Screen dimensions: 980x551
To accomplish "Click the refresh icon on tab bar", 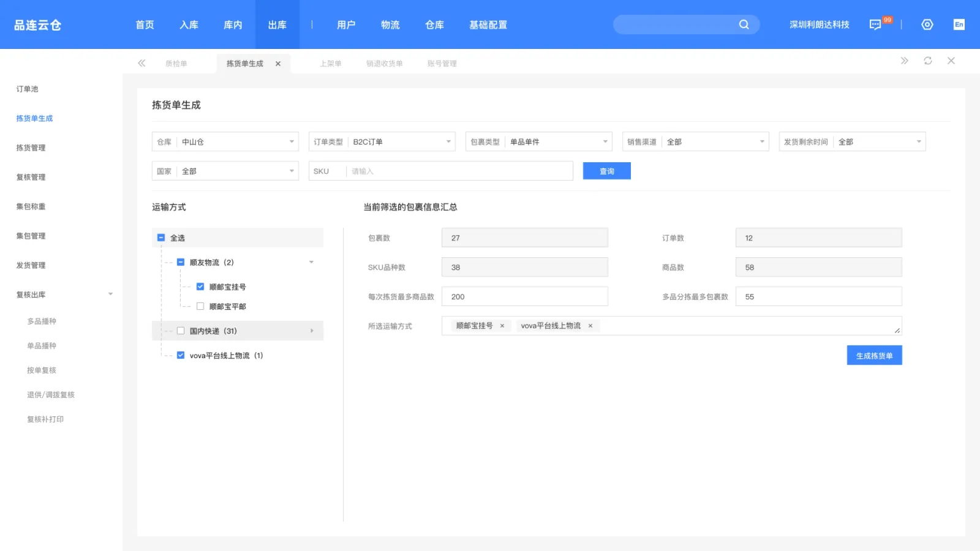I will [x=928, y=61].
